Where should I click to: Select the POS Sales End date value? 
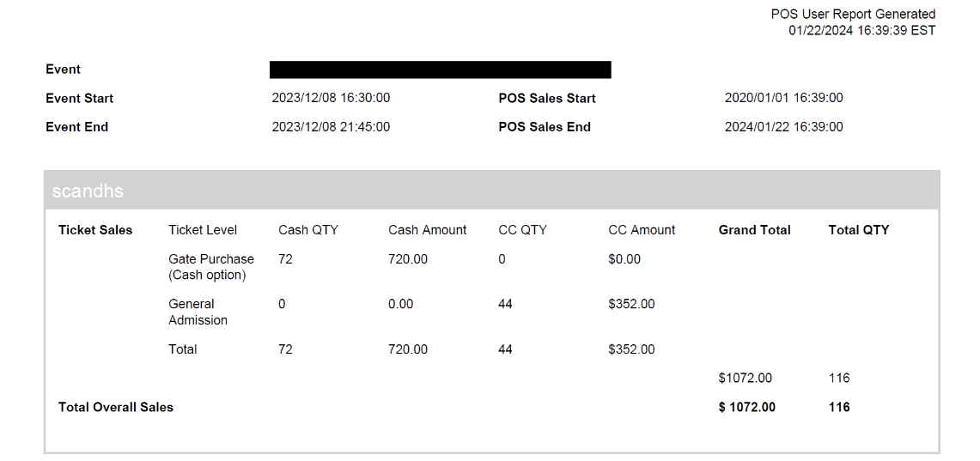tap(783, 127)
